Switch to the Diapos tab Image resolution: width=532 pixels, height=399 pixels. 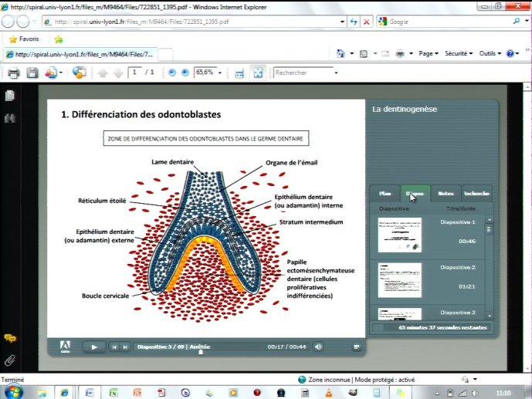(x=415, y=194)
